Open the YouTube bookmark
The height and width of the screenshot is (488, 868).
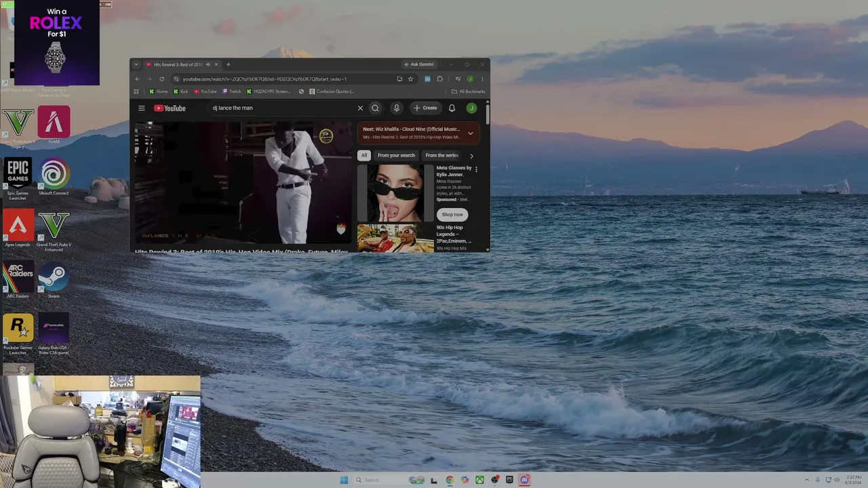click(205, 91)
